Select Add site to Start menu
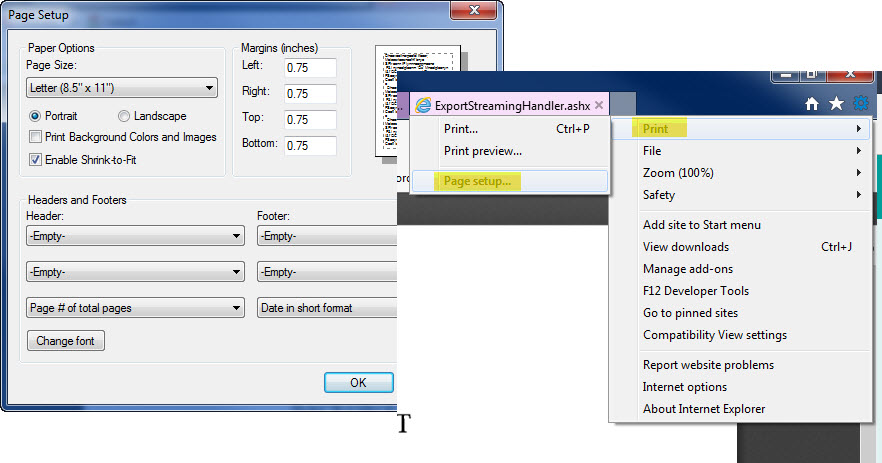 click(x=741, y=225)
